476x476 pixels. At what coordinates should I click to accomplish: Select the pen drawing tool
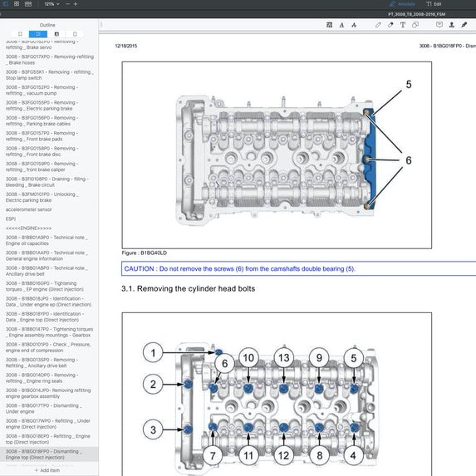pos(378,25)
